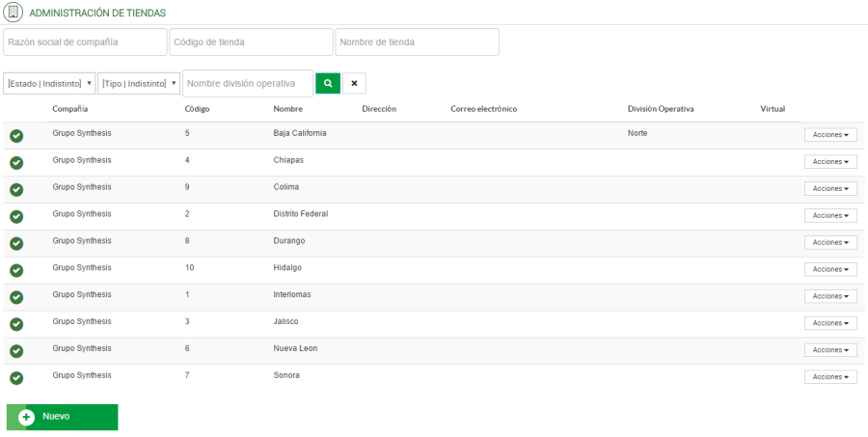
Task: Click green check status icon for Jalisco
Action: coord(16,324)
